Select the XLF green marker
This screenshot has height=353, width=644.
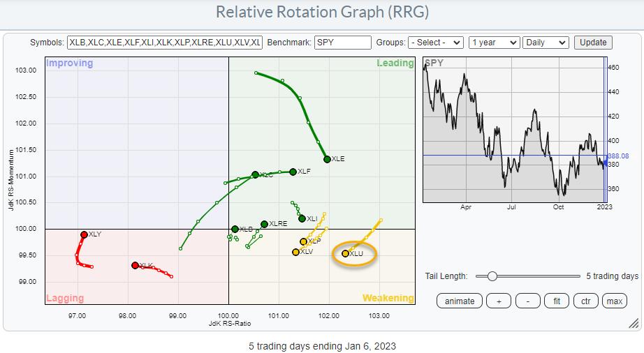pyautogui.click(x=293, y=172)
